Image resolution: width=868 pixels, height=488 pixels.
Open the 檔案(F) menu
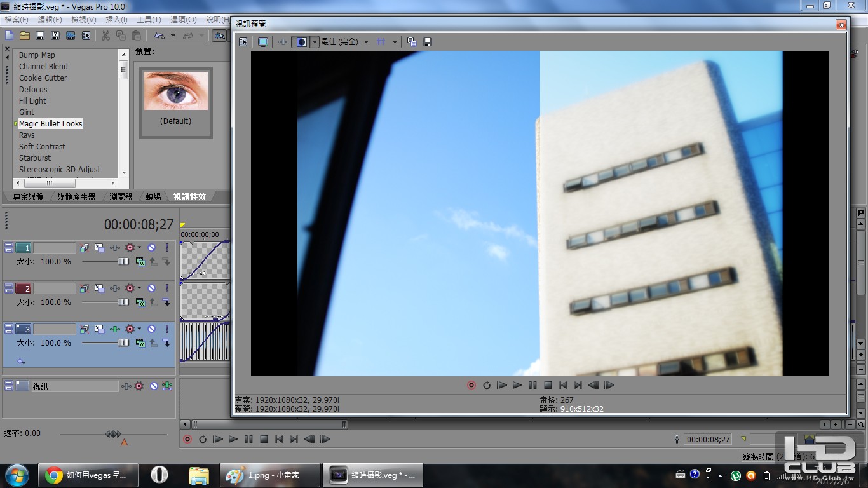(16, 20)
